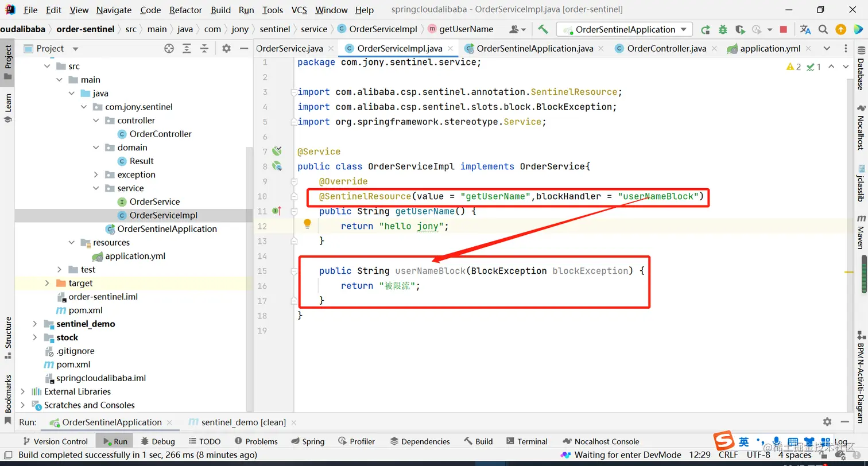Expand the exception package
Viewport: 868px width, 466px height.
coord(96,174)
